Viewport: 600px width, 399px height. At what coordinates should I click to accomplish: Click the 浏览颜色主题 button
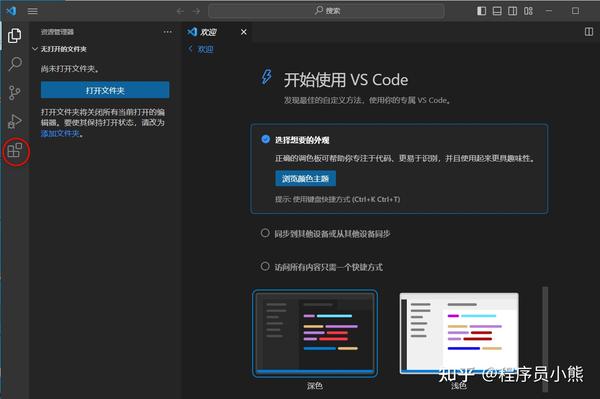click(305, 179)
